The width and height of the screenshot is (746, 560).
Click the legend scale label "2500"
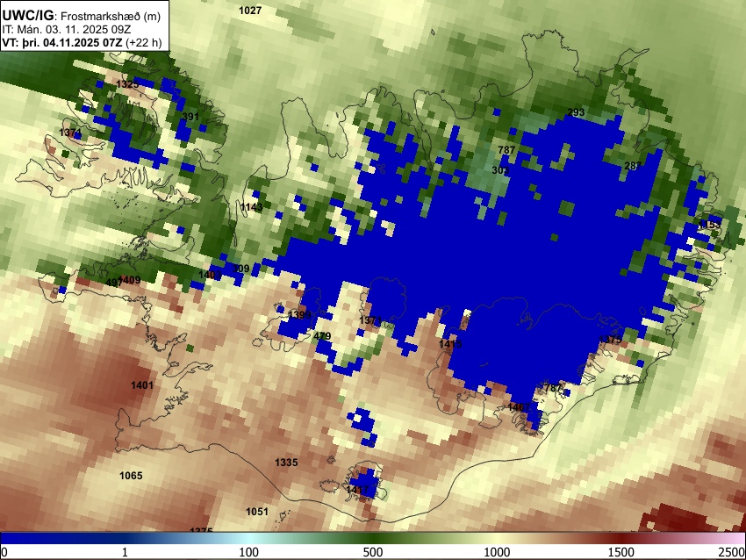click(732, 552)
